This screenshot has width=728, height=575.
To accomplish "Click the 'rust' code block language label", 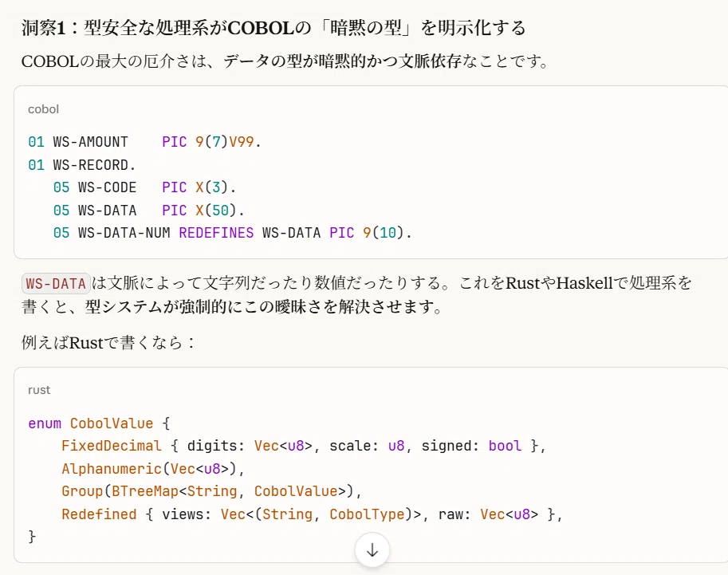I will point(39,390).
